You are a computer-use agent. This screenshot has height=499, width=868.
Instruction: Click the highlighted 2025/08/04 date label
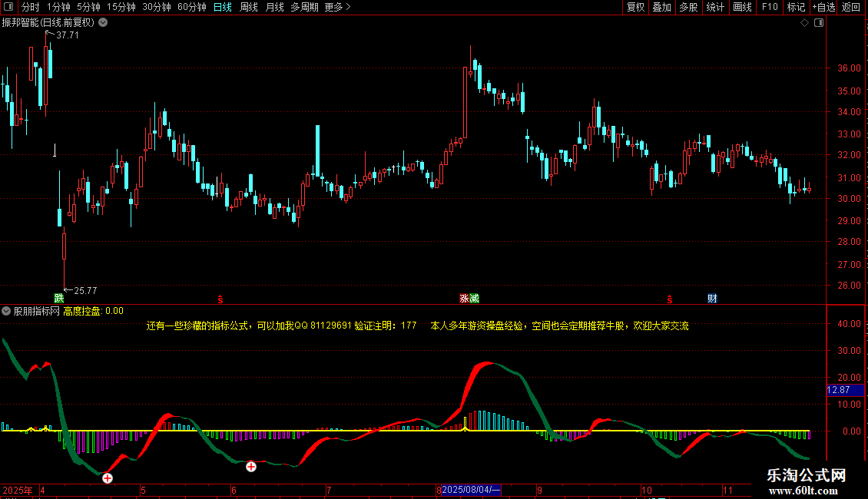tap(471, 490)
